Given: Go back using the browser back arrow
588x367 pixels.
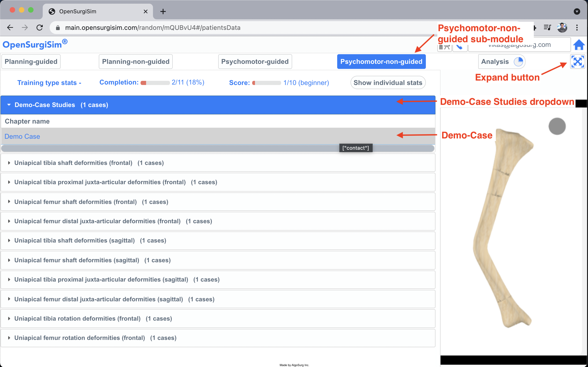Looking at the screenshot, I should 10,28.
